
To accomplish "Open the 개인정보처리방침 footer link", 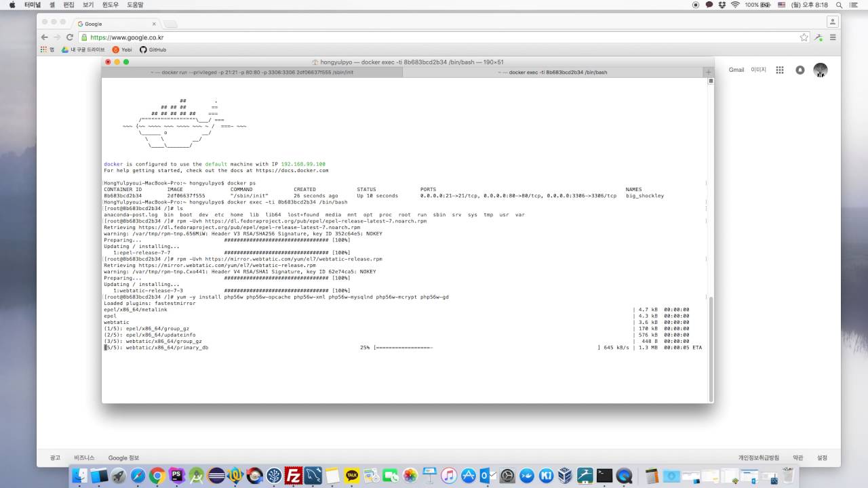I will pos(759,457).
